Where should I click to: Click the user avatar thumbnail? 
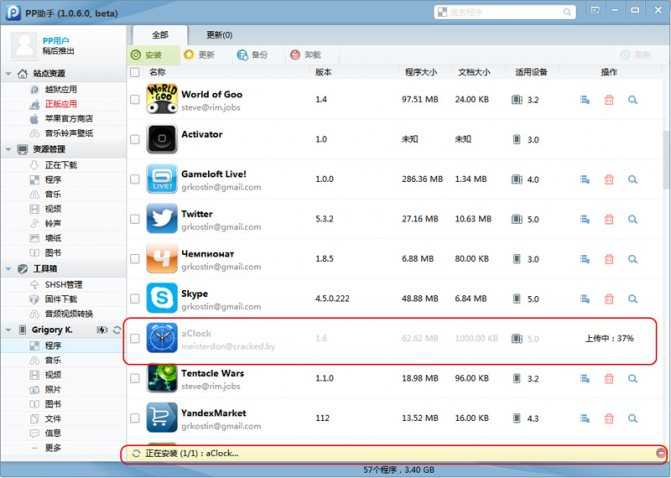[x=24, y=45]
